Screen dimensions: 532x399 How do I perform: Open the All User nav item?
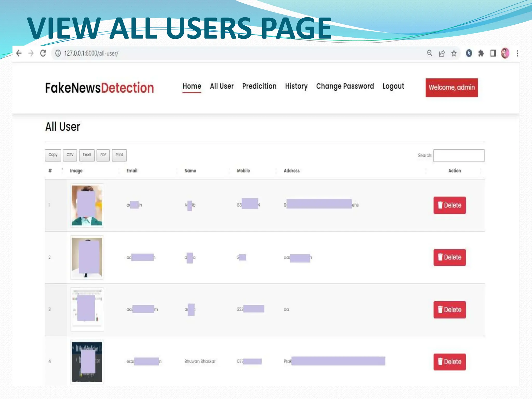222,86
